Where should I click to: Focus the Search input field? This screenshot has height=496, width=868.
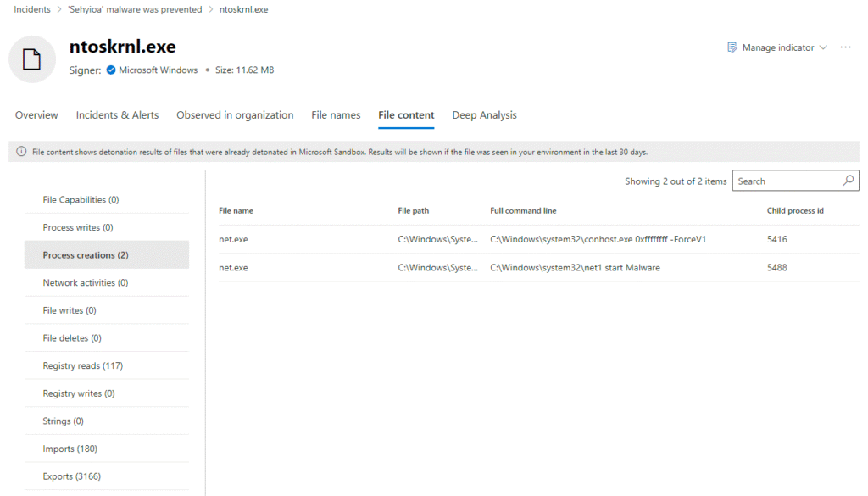(795, 181)
